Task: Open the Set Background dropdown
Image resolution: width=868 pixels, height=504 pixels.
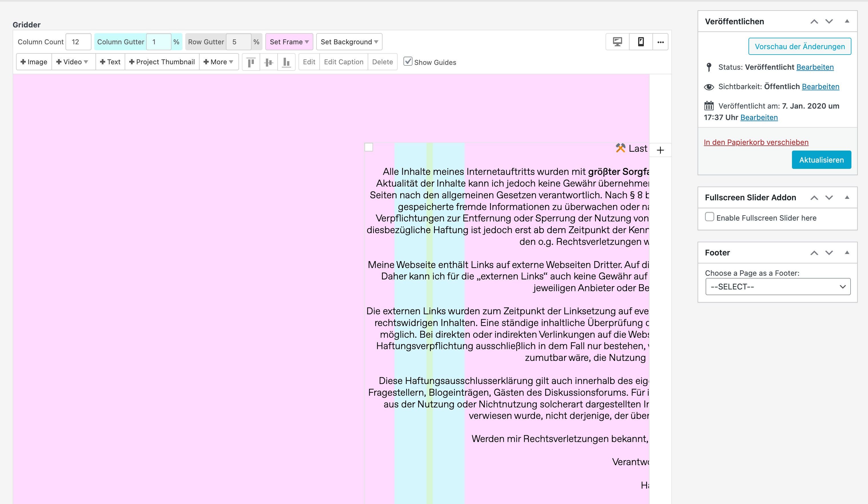Action: point(349,42)
